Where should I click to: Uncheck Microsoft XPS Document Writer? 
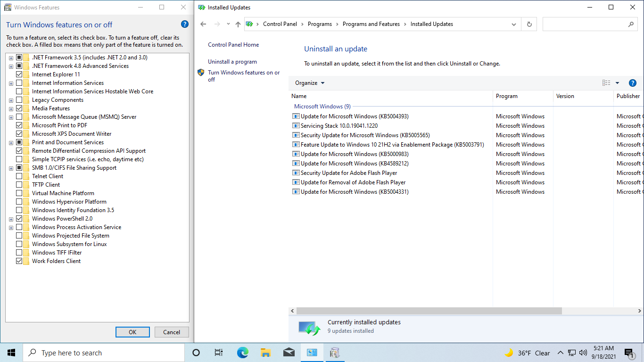19,134
